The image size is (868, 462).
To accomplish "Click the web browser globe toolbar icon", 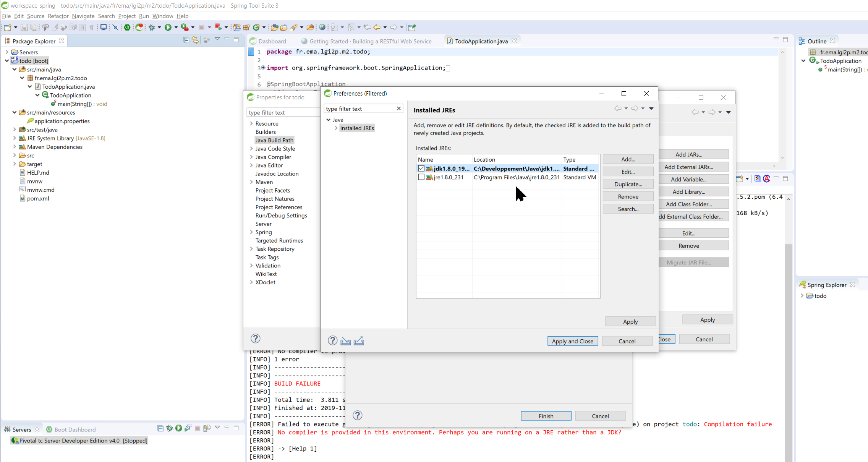I will point(322,28).
